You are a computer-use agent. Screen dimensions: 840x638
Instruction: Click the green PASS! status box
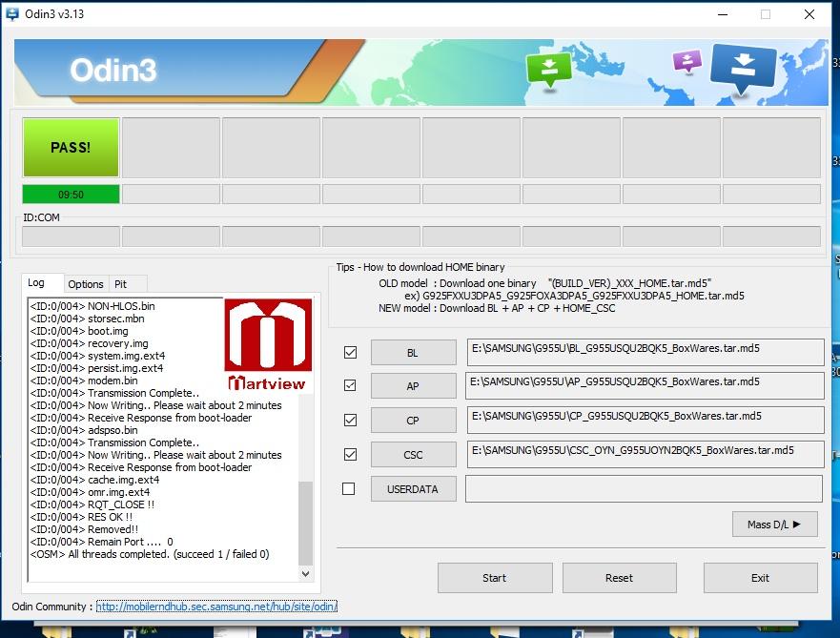(x=71, y=147)
